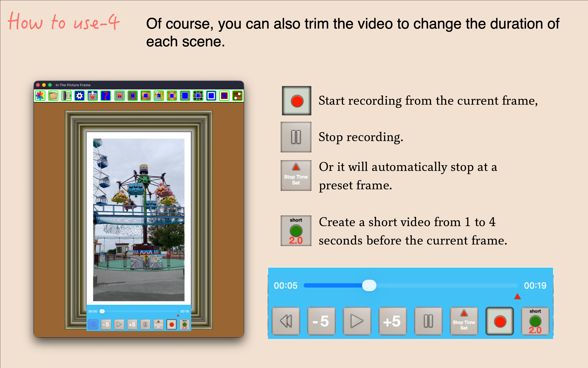Screen dimensions: 588x368
Task: Click the short 2.0 icon beside 'Create a short video'
Action: click(296, 230)
